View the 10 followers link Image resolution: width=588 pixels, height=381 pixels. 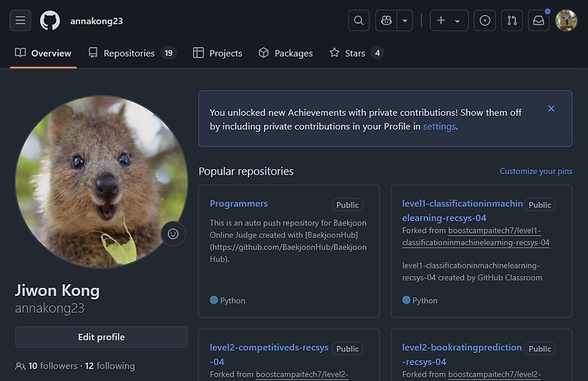(53, 366)
